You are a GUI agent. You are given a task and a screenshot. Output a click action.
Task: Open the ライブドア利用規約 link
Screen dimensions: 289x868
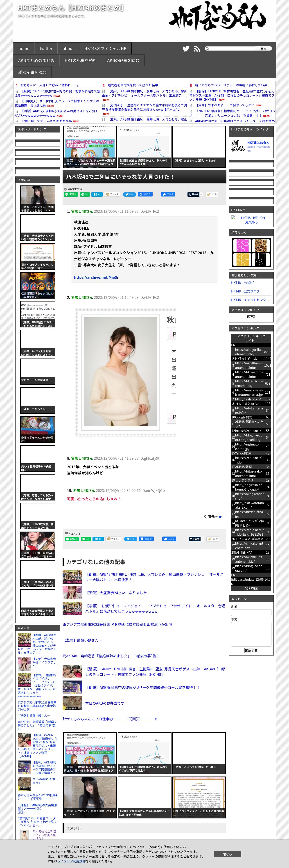(x=72, y=861)
